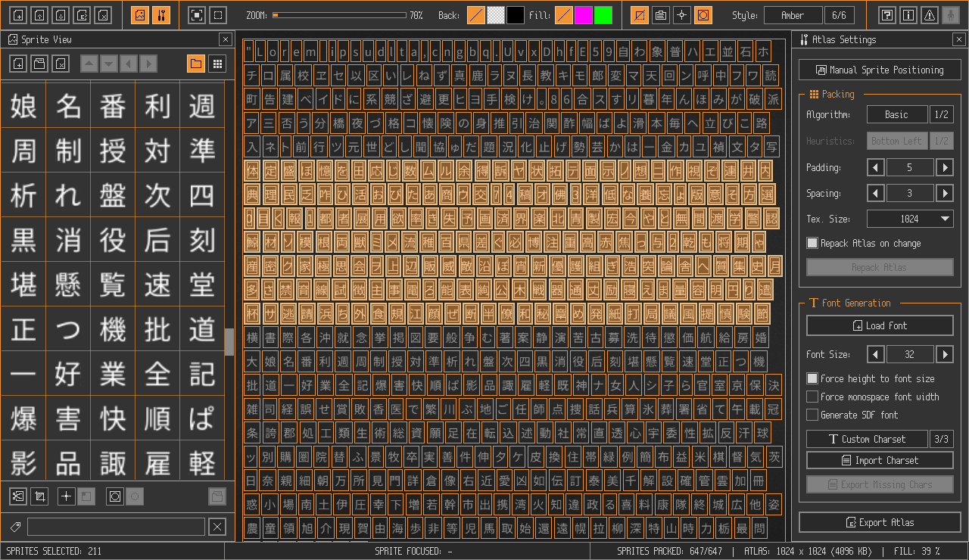The width and height of the screenshot is (969, 560).
Task: Cycle the Basic packing algorithm selector
Action: [897, 114]
